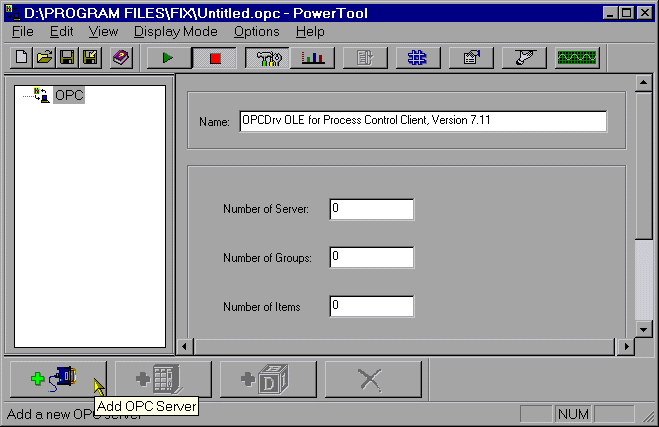Click the New file toolbar icon

point(22,58)
